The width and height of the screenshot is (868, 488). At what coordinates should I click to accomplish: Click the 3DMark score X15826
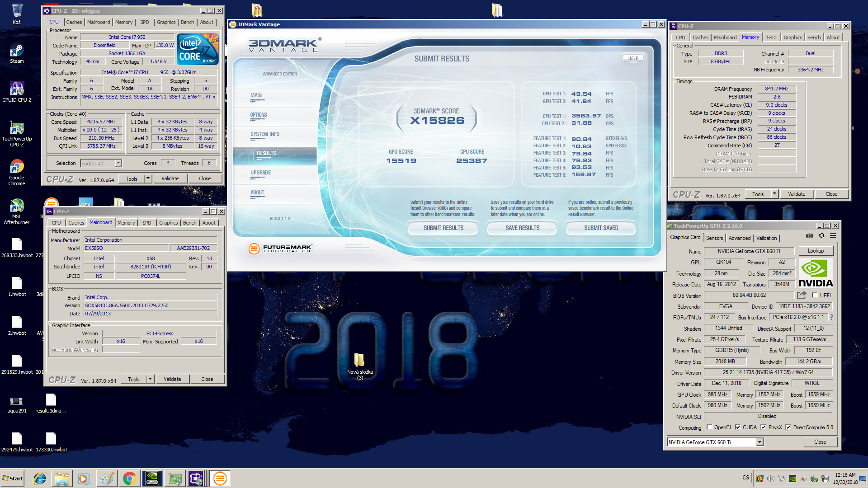(x=437, y=121)
